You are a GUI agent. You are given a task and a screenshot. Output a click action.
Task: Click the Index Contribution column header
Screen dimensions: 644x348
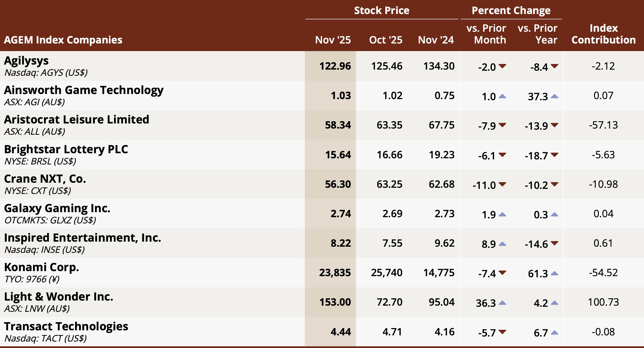(603, 34)
